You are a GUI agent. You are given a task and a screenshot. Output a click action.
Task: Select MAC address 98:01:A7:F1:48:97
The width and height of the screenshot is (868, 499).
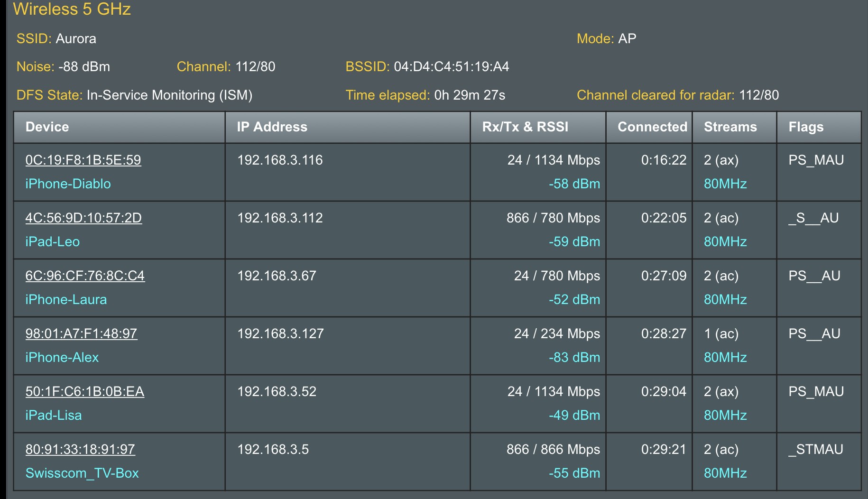(81, 333)
